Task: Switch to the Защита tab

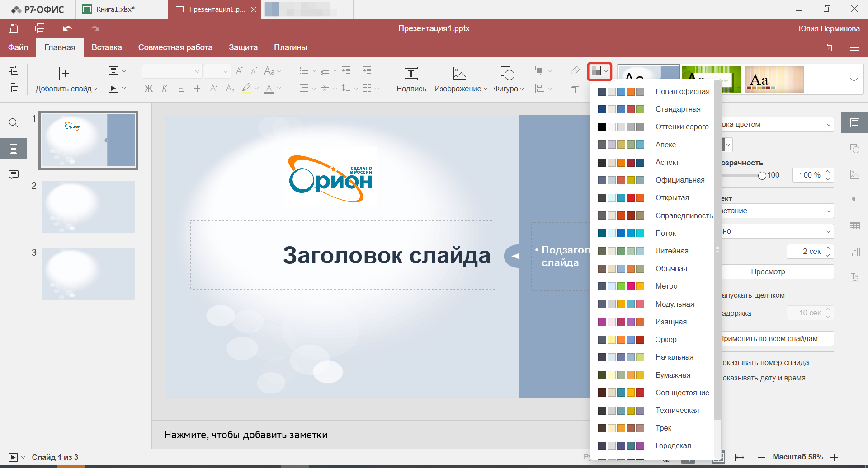Action: tap(243, 47)
